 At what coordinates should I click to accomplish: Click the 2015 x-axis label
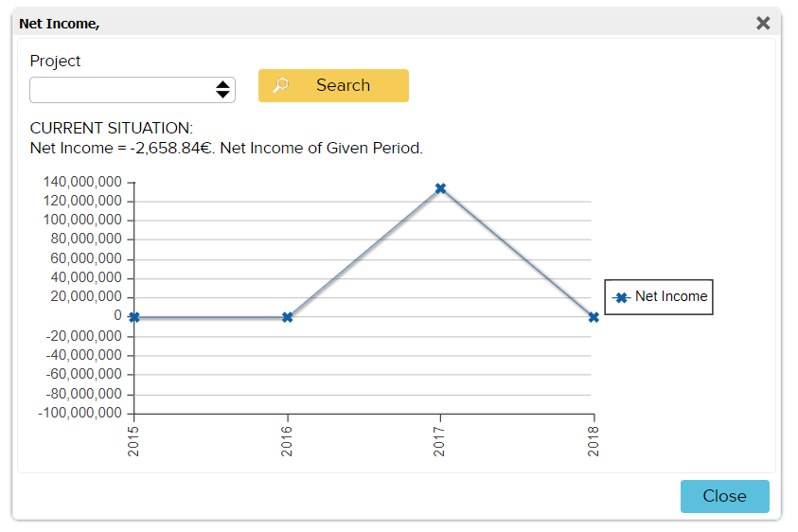click(134, 442)
